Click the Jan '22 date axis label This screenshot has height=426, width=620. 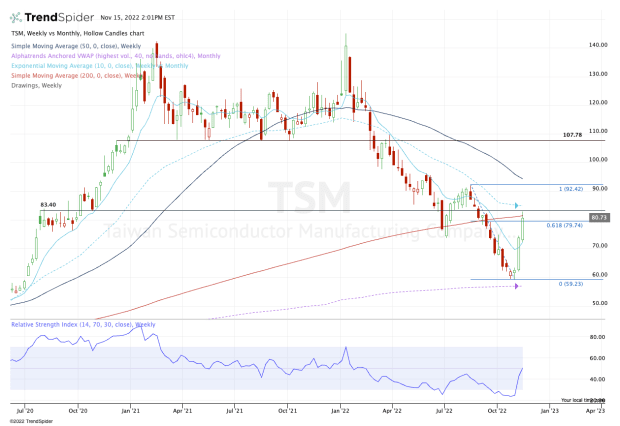(340, 411)
